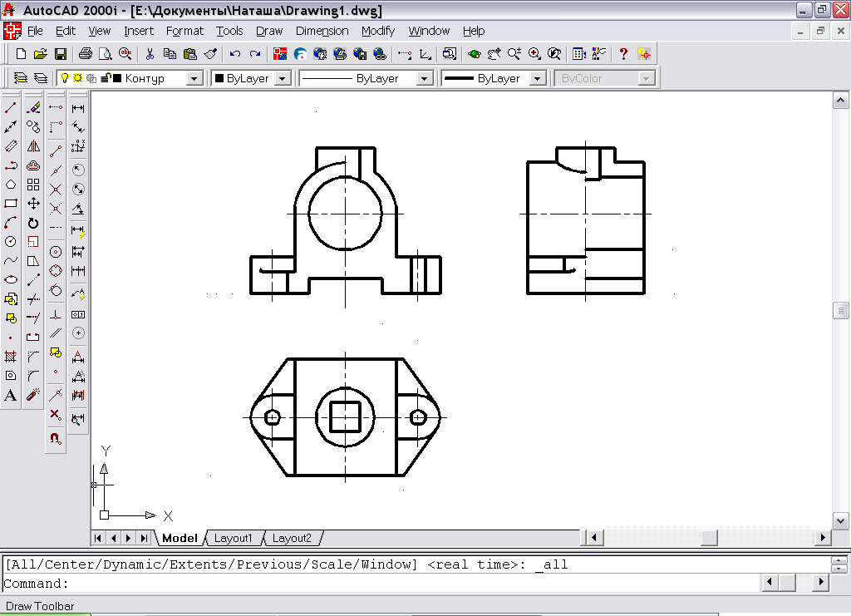The height and width of the screenshot is (616, 851).
Task: Click the Command: prompt line
Action: [380, 584]
